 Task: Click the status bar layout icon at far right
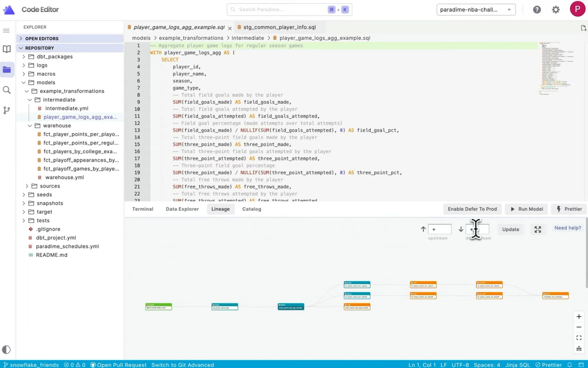581,365
